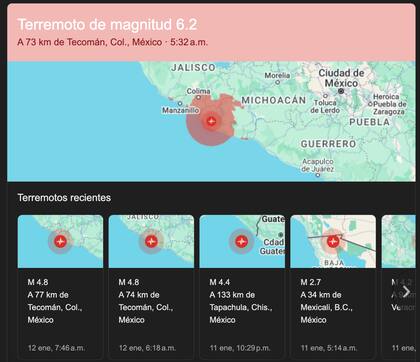The height and width of the screenshot is (362, 420).
Task: Click the Colima city label on the map
Action: pyautogui.click(x=198, y=91)
